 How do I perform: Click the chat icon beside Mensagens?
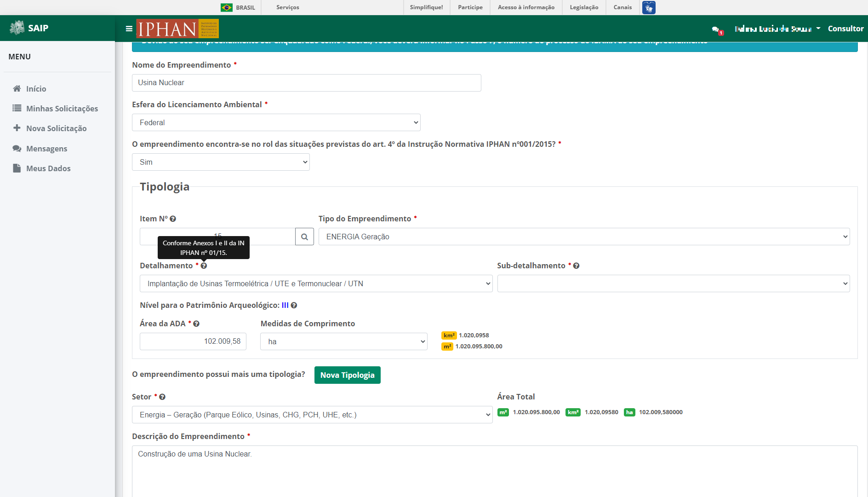[x=17, y=148]
